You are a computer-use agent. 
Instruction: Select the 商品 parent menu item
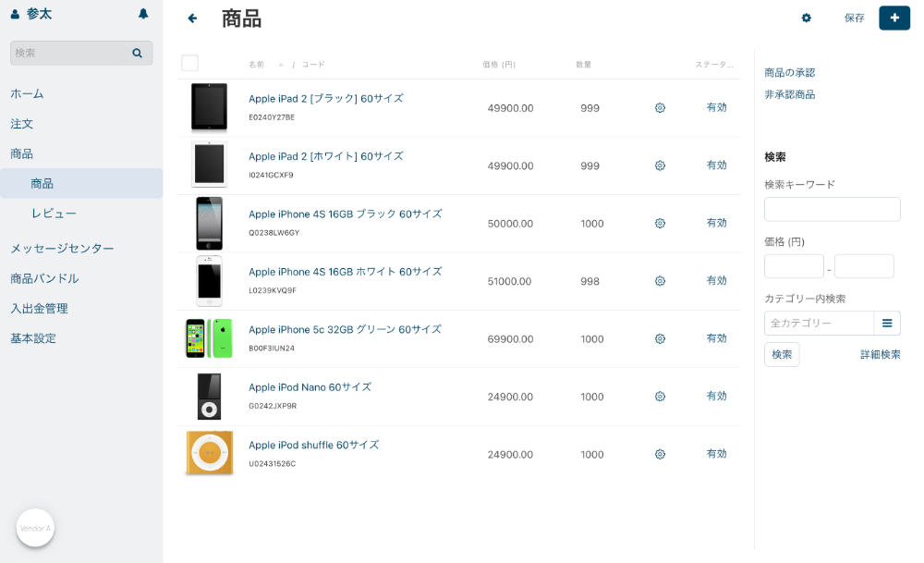click(22, 153)
